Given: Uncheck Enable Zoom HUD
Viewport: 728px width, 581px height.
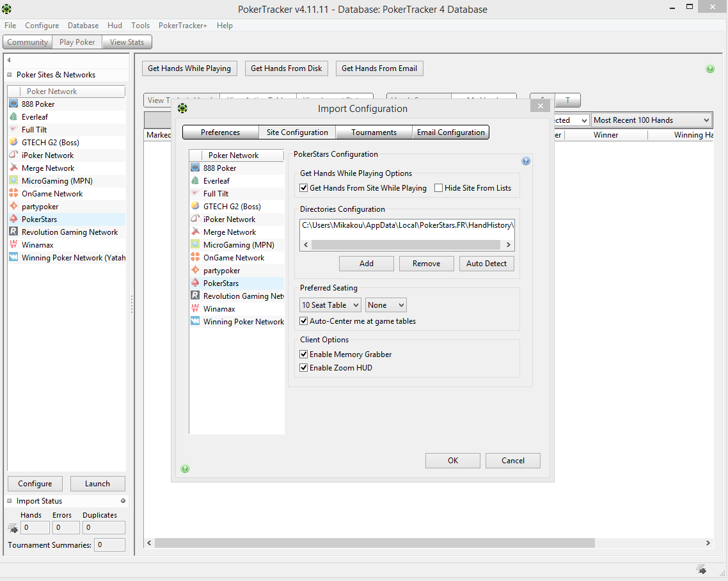Looking at the screenshot, I should pyautogui.click(x=304, y=368).
